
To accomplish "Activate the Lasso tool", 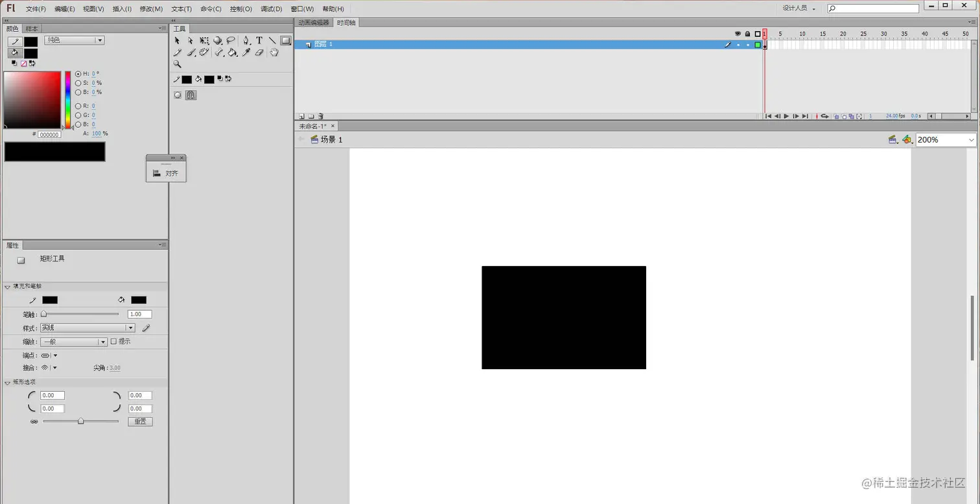I will [231, 40].
